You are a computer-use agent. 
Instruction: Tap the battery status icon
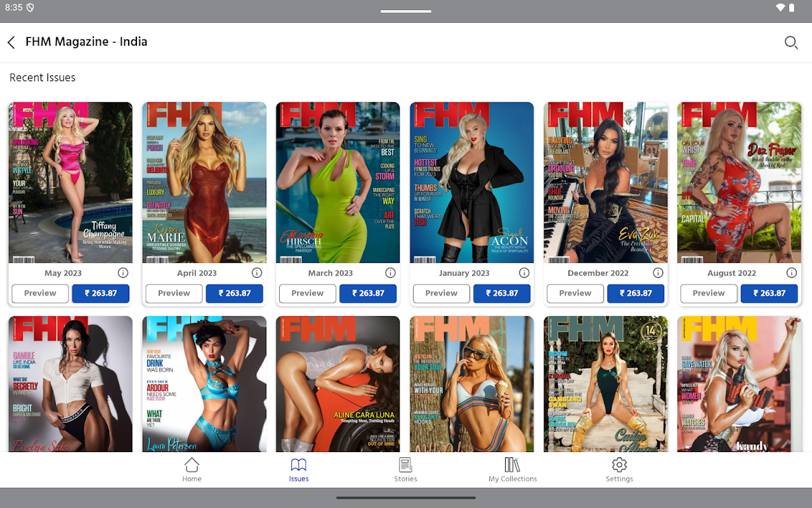pos(792,8)
